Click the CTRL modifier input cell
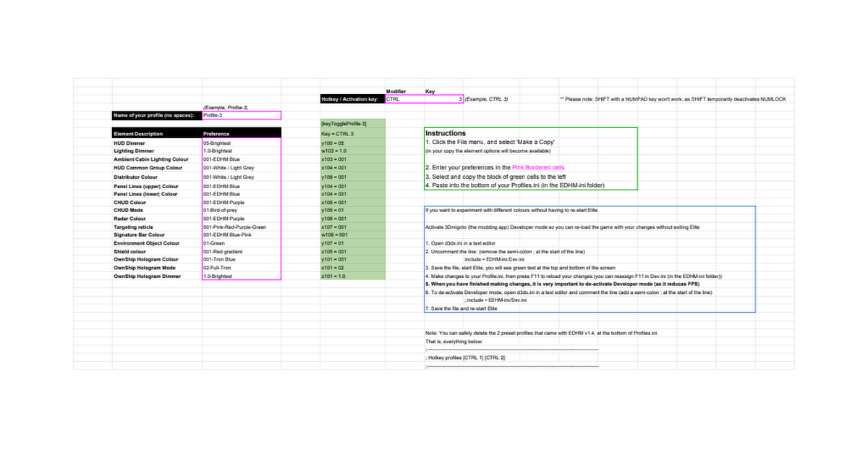868x456 pixels. [x=405, y=99]
